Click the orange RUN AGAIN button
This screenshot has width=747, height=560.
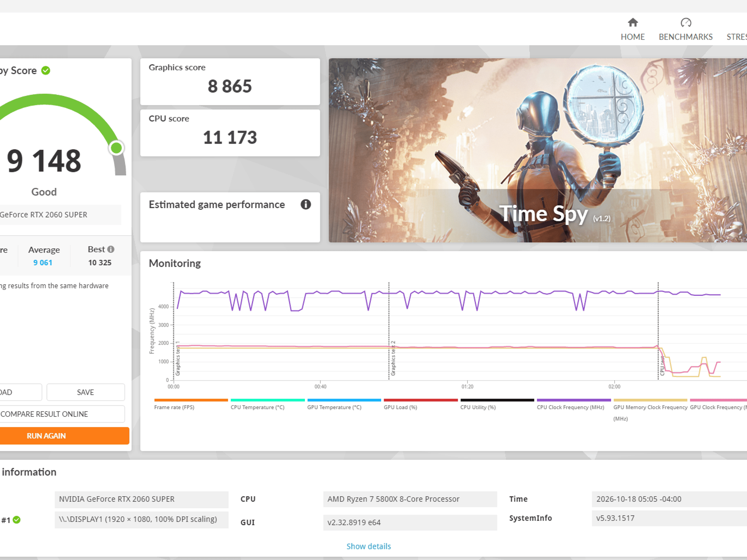point(64,436)
